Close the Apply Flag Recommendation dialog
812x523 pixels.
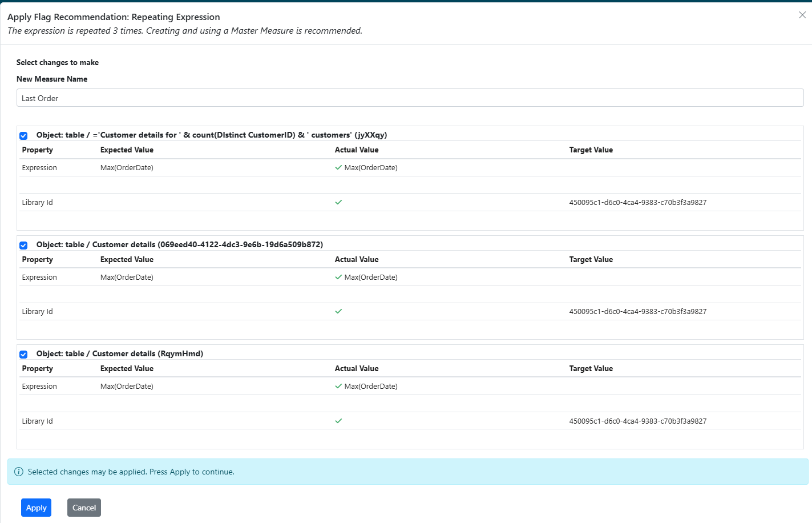802,15
